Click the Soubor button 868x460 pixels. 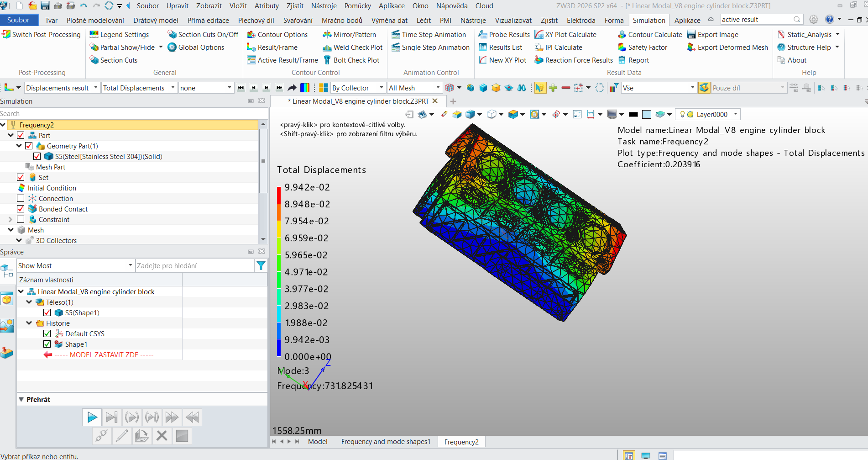(18, 20)
